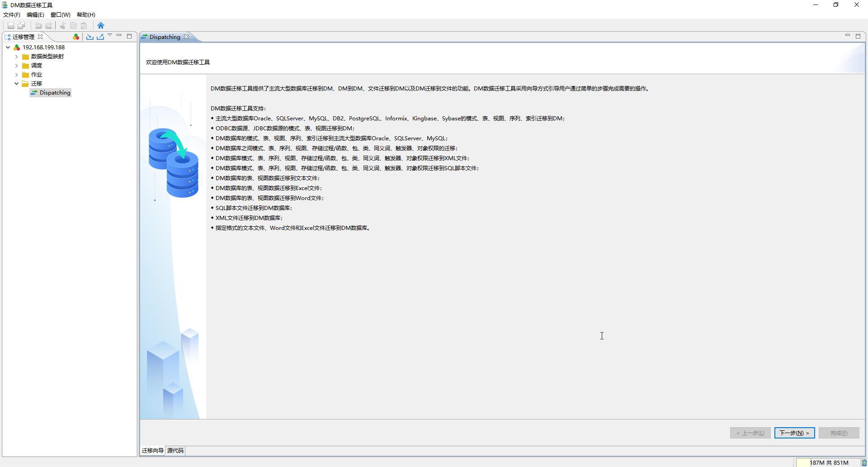The image size is (868, 467).
Task: Select the 迁移 tree label
Action: click(37, 84)
